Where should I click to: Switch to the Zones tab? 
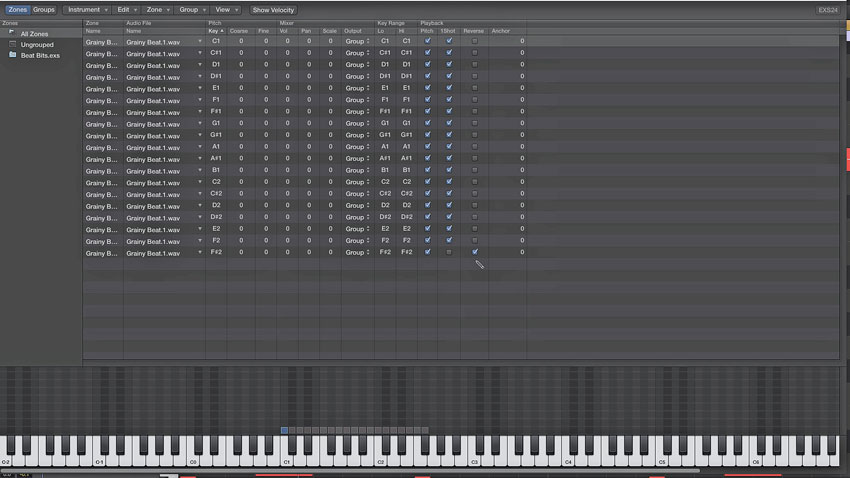(17, 10)
